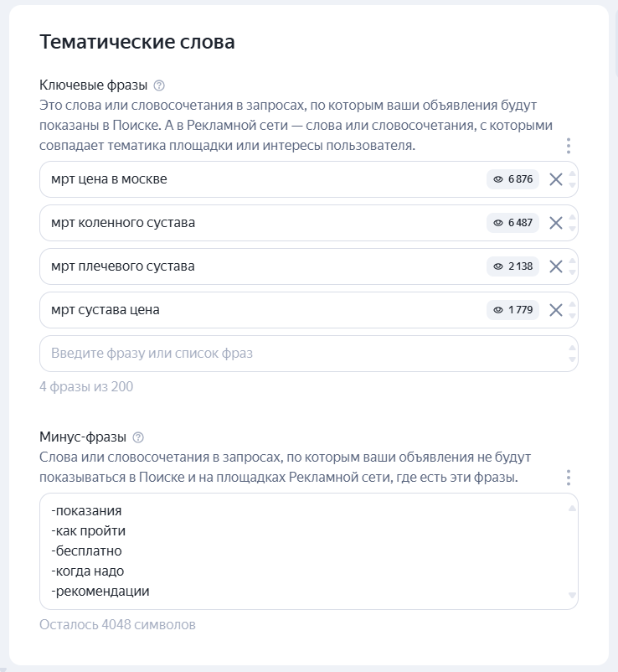
Task: Click the 6 487 forecast eye badge
Action: pyautogui.click(x=512, y=223)
